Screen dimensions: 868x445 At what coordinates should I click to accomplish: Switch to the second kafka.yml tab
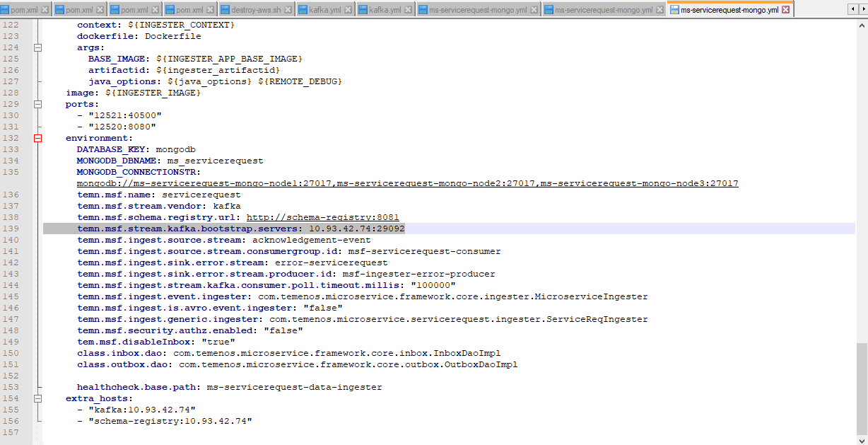click(385, 10)
